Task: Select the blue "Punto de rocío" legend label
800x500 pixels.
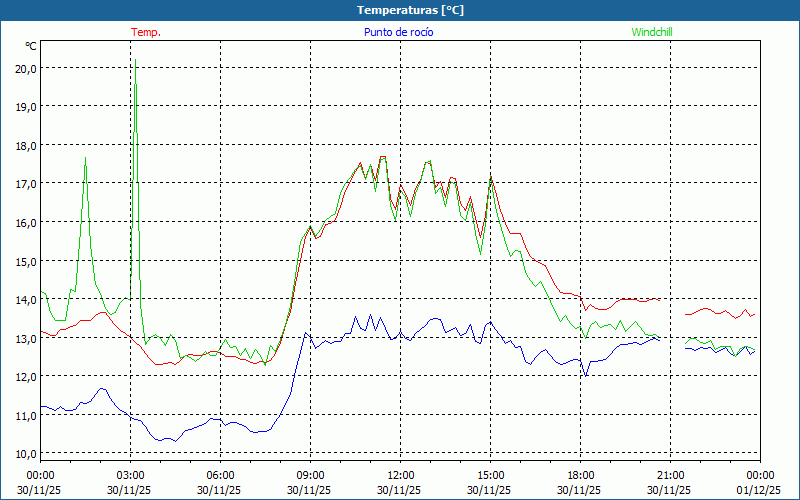Action: point(398,32)
